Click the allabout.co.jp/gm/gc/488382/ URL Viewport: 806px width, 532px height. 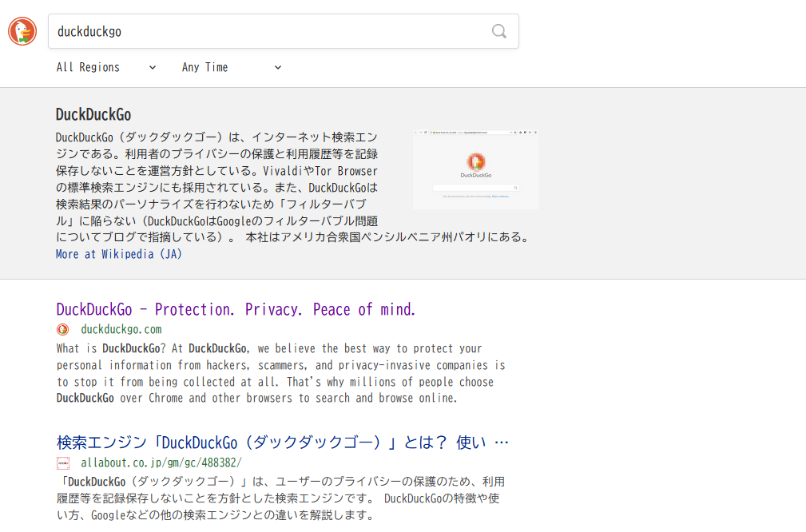tap(161, 463)
